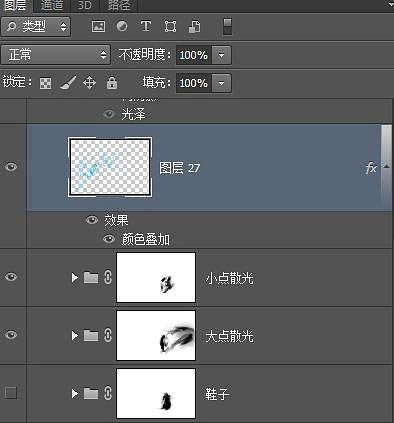Filter layers by adjustment layers icon

tap(122, 26)
